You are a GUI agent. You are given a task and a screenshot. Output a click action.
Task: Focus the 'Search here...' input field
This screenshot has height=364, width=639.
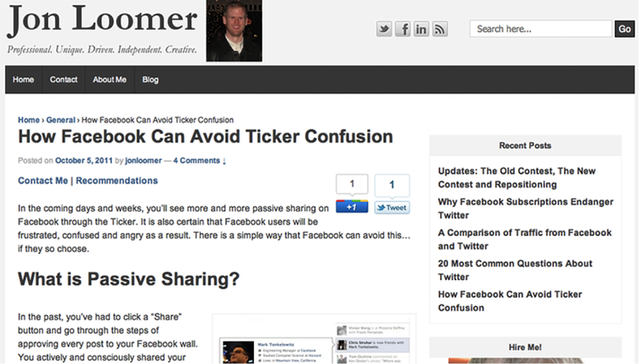coord(541,29)
